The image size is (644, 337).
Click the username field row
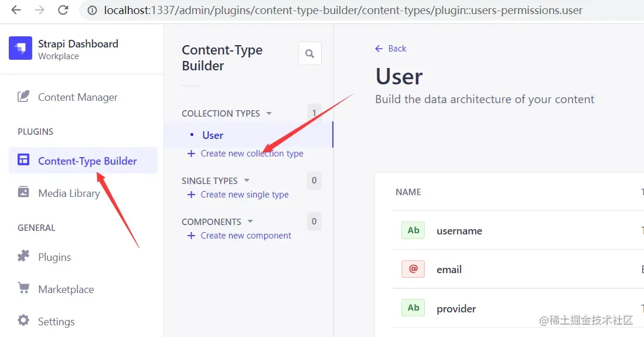pos(519,230)
